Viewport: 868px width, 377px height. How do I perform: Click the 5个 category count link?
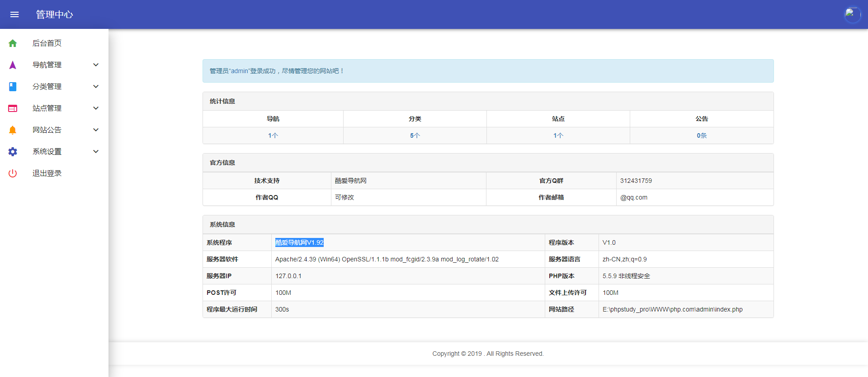(415, 135)
